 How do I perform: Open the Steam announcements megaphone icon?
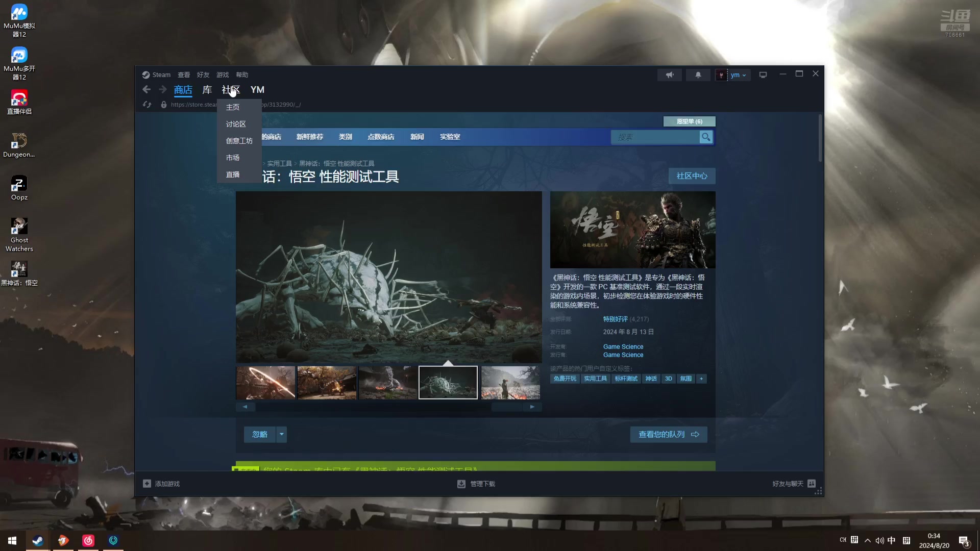click(x=670, y=75)
